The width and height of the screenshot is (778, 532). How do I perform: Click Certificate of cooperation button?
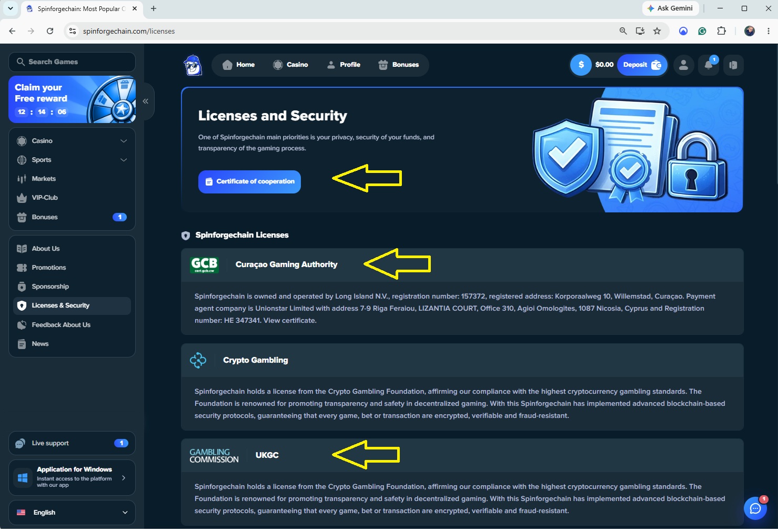click(x=249, y=182)
